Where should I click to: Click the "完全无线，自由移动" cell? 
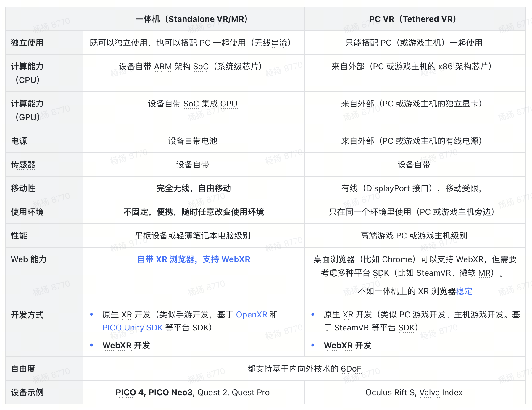click(194, 188)
